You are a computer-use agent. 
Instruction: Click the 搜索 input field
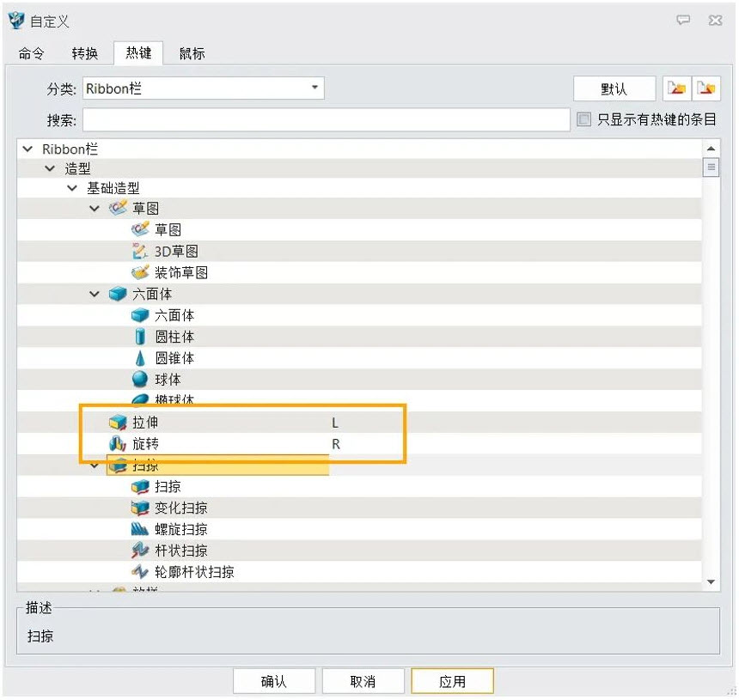tap(326, 119)
